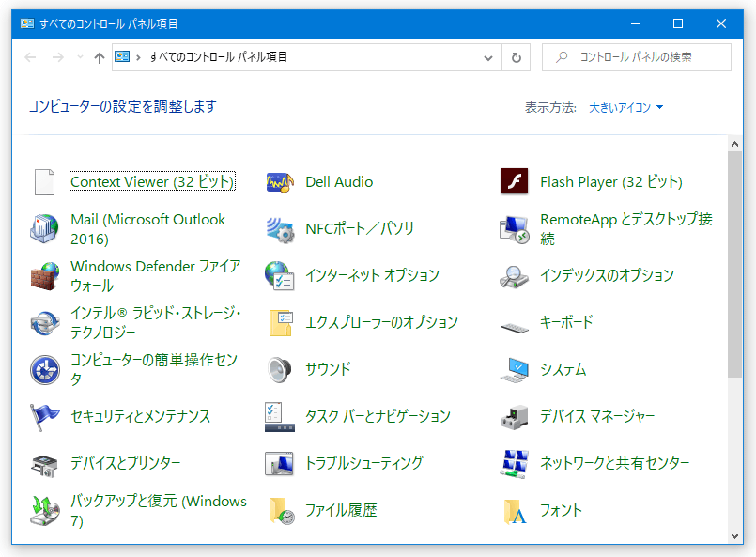Click the フォント link text

pyautogui.click(x=561, y=510)
